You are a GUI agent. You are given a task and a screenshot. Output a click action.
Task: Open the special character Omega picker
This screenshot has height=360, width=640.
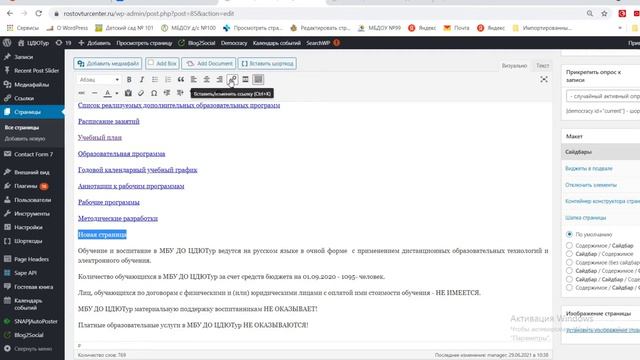coord(154,93)
